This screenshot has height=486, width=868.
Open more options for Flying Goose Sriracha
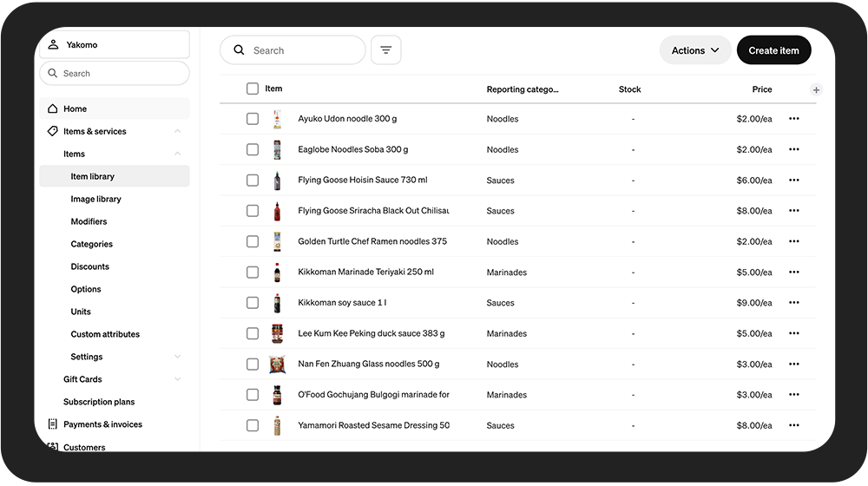[x=794, y=210]
